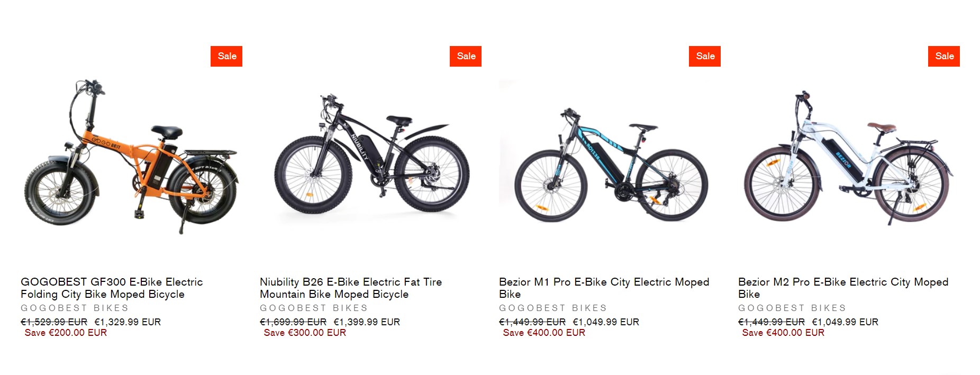The width and height of the screenshot is (980, 375).
Task: Open the GOGOBEST GF300 product page
Action: 111,289
